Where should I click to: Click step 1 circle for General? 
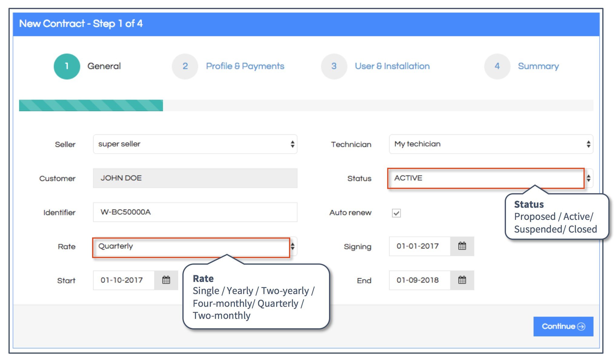(x=67, y=66)
